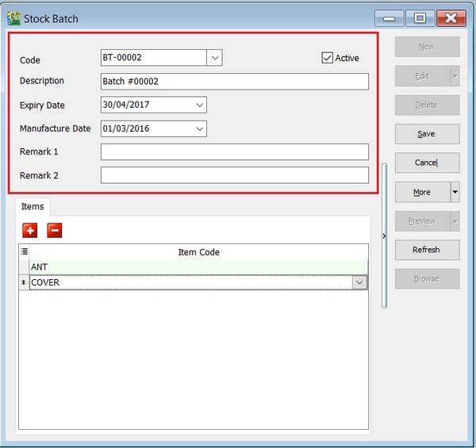Click the Description text field

click(x=234, y=82)
